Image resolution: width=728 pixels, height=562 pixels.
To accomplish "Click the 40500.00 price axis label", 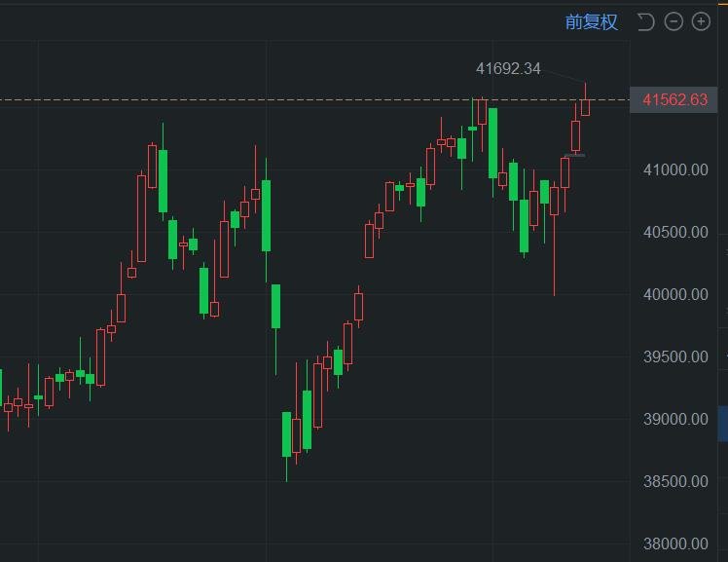I will 674,232.
